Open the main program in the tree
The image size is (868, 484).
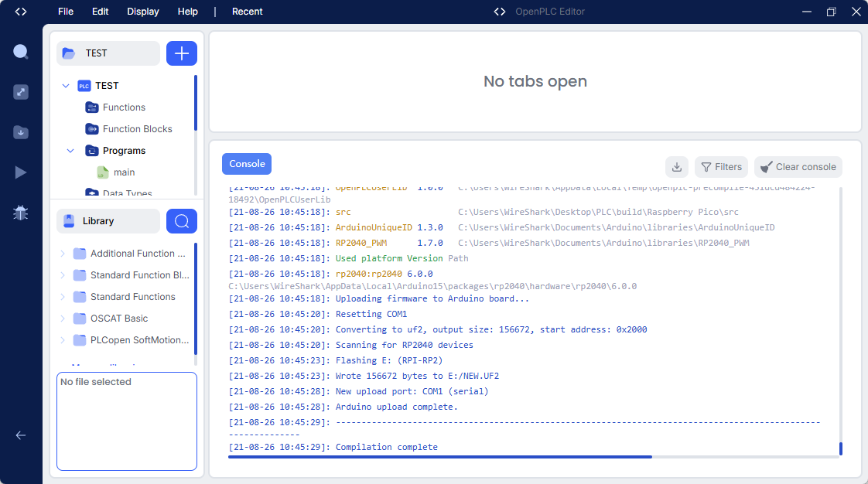(x=124, y=172)
